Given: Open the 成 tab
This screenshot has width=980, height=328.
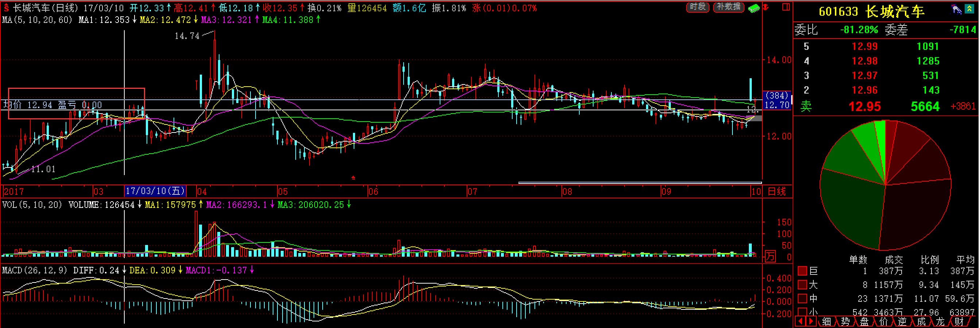Looking at the screenshot, I should [921, 322].
